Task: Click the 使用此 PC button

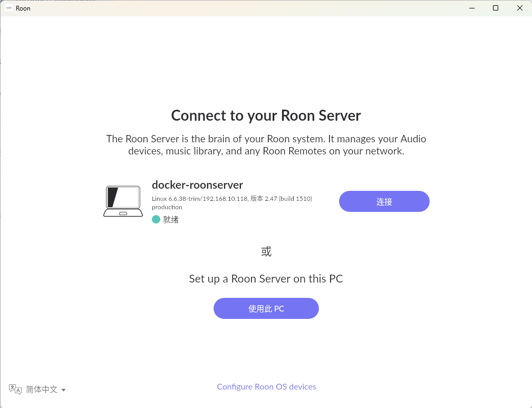Action: tap(266, 308)
